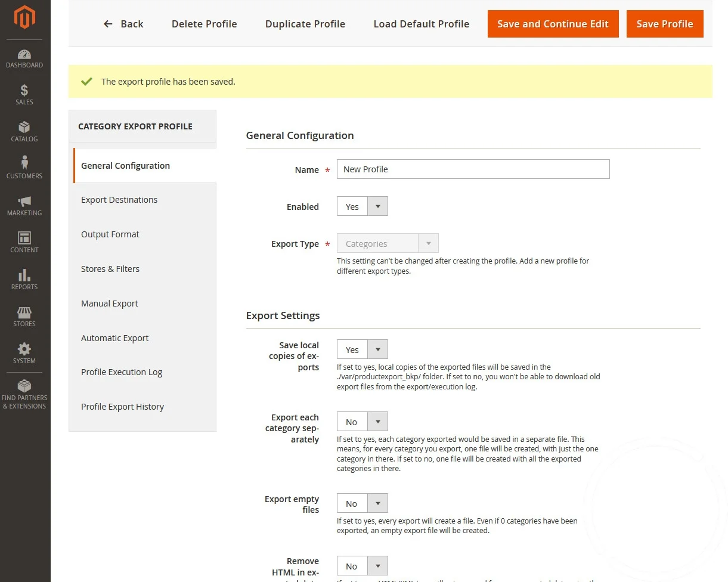Click the Magento logo icon
The image size is (728, 582).
(24, 17)
